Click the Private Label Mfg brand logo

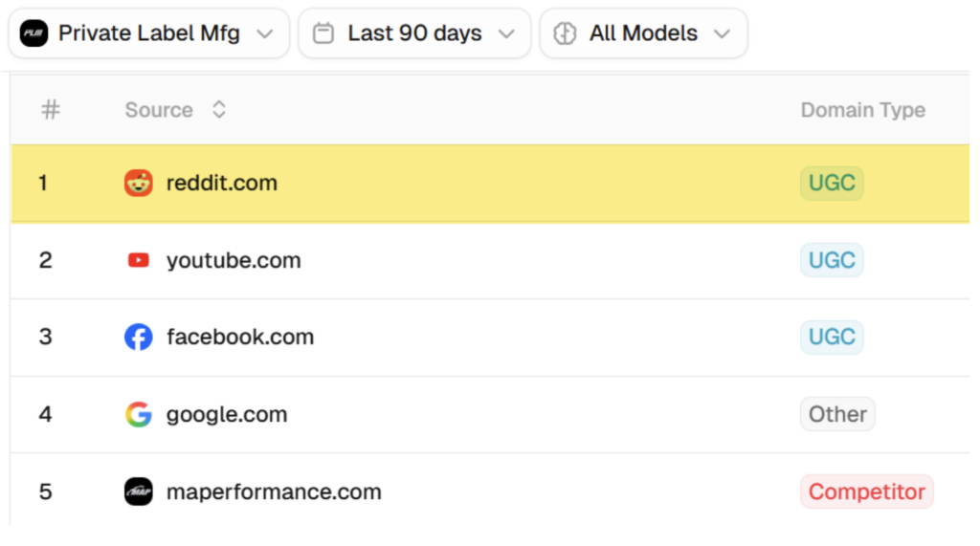33,33
